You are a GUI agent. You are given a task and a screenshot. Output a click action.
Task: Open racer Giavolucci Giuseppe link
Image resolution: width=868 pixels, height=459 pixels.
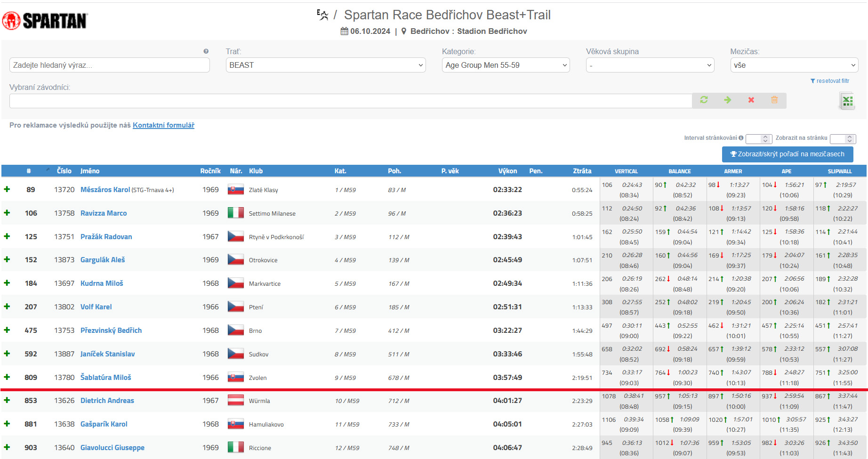113,447
